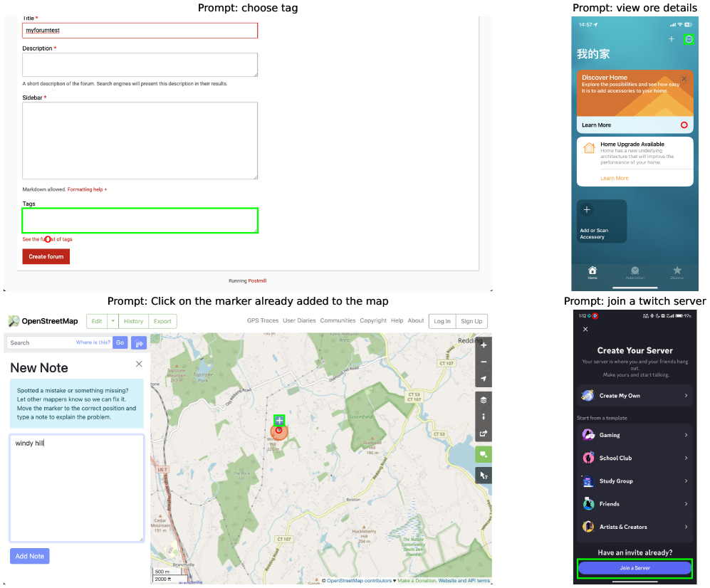Open directions icon next to Go button
710x588 pixels.
[x=139, y=343]
